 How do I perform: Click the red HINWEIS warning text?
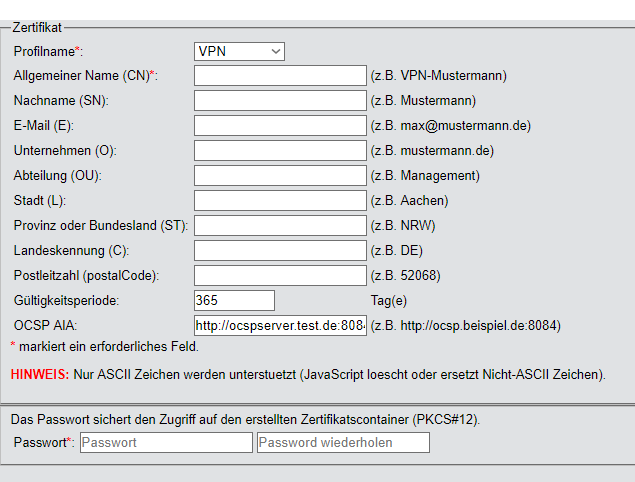coord(40,374)
